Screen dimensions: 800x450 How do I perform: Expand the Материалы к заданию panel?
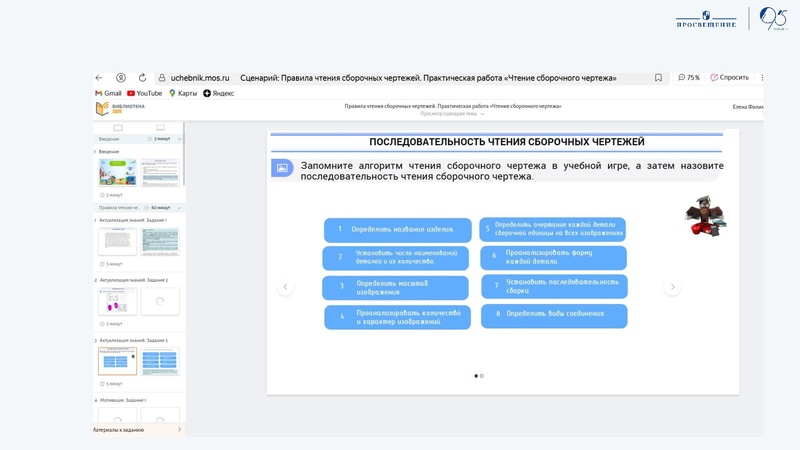(138, 430)
